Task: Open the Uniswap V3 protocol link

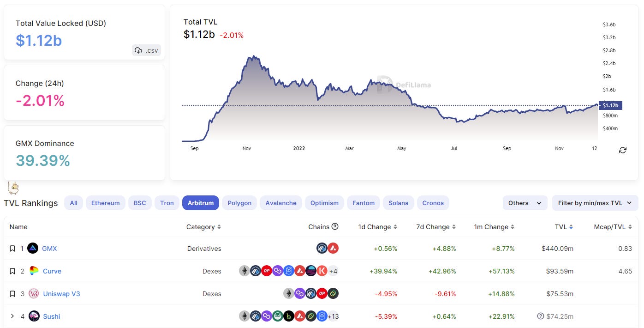Action: click(61, 294)
